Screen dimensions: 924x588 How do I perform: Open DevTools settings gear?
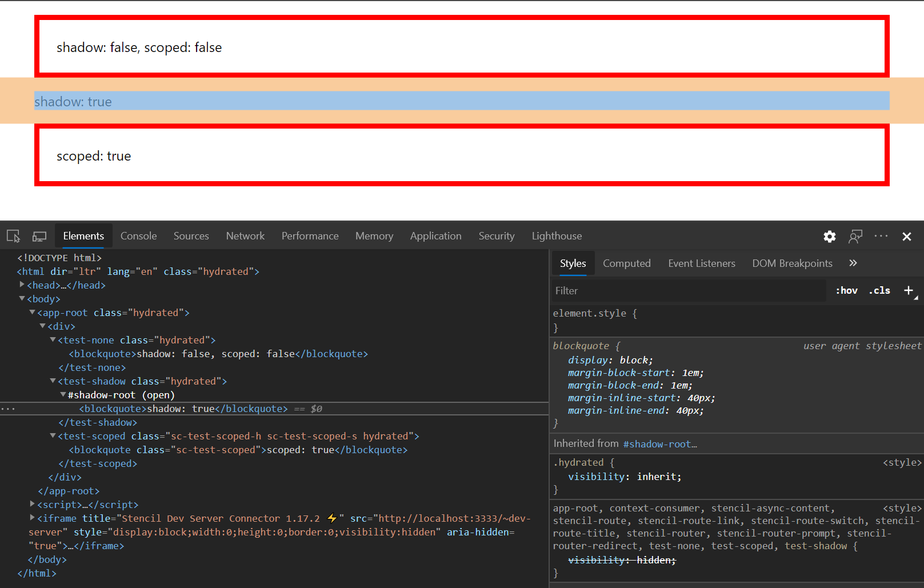(829, 236)
